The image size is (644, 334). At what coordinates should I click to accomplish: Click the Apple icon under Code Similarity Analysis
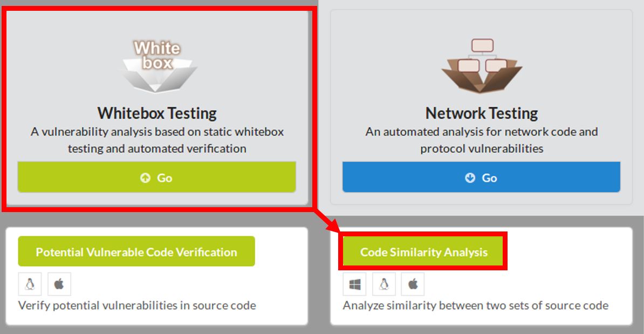[x=413, y=284]
